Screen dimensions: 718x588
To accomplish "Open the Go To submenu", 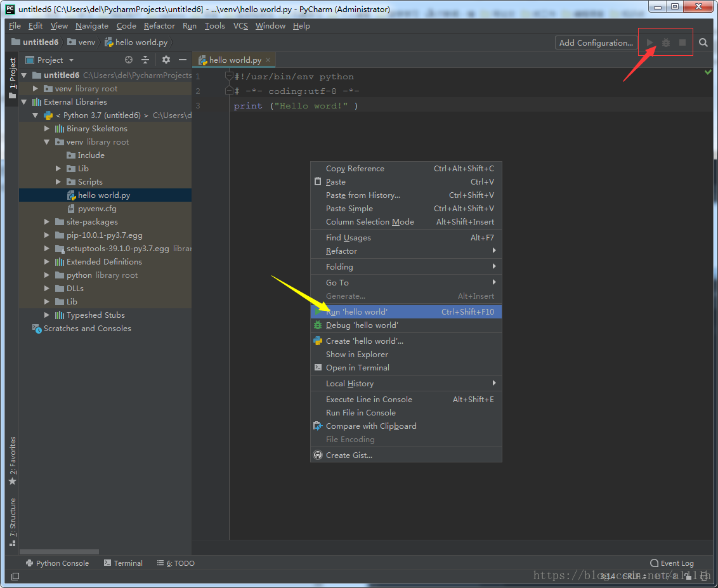I will (406, 282).
